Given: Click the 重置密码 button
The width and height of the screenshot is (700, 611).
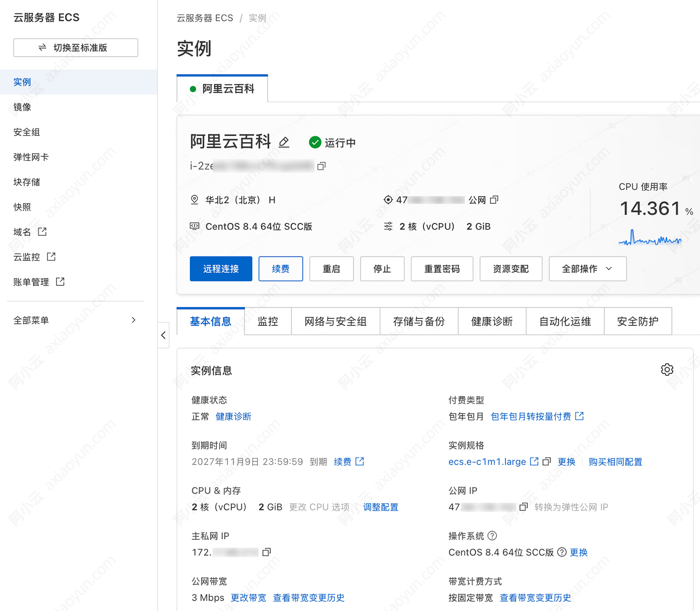Looking at the screenshot, I should (442, 269).
